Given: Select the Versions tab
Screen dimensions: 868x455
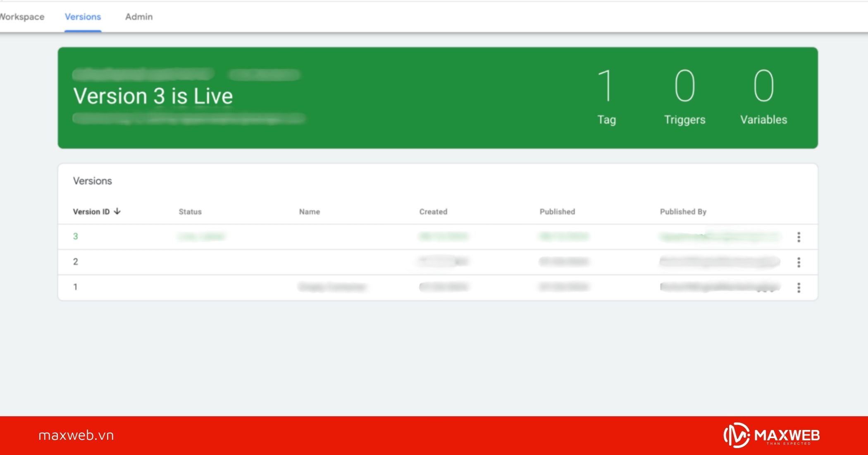Looking at the screenshot, I should [83, 17].
